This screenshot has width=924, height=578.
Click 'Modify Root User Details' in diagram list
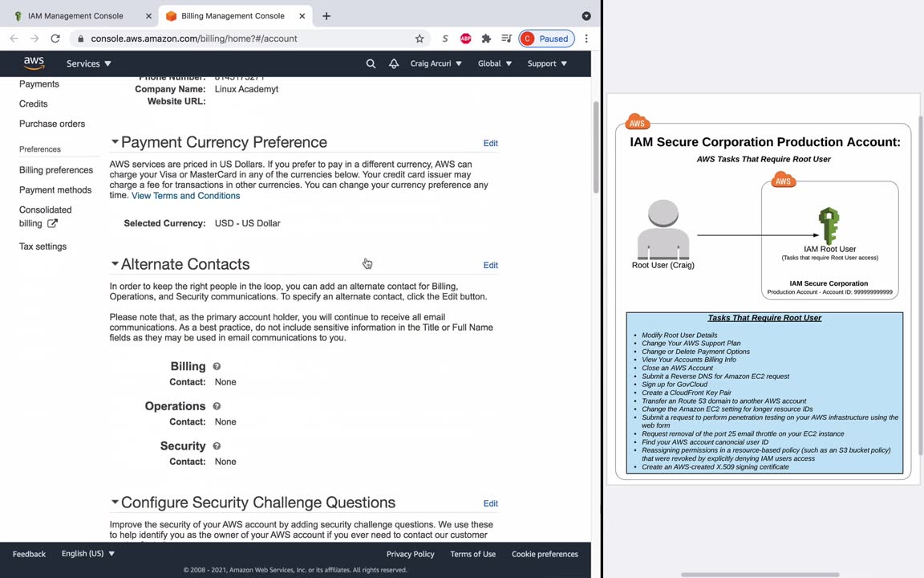679,335
